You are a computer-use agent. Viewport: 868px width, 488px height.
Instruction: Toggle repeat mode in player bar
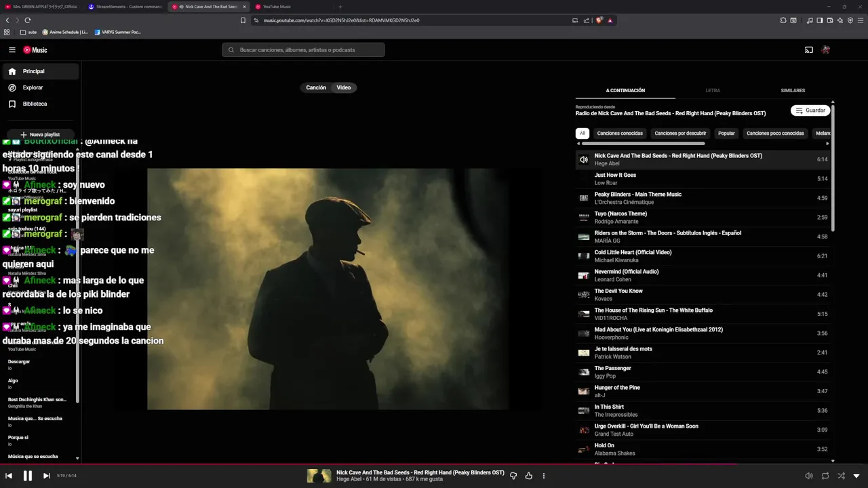click(x=825, y=476)
